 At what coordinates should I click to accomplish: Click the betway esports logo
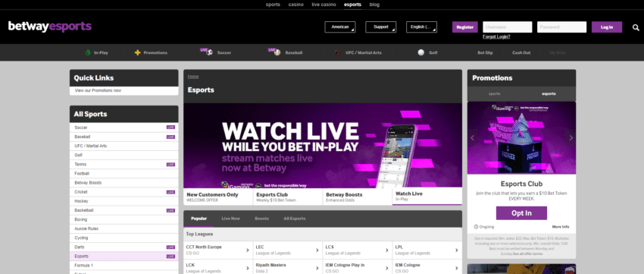pyautogui.click(x=50, y=27)
